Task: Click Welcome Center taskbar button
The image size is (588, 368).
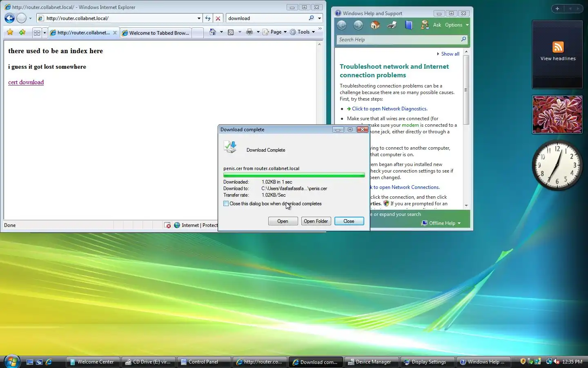Action: [93, 362]
